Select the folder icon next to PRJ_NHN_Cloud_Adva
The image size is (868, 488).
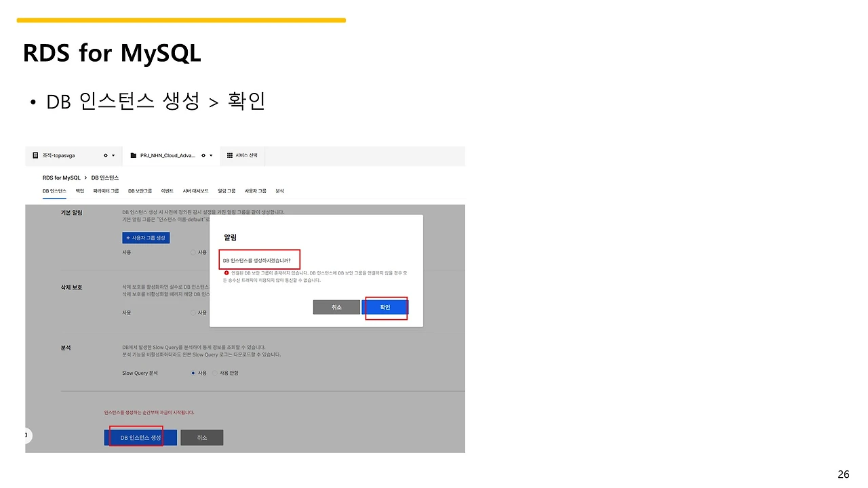coord(134,155)
